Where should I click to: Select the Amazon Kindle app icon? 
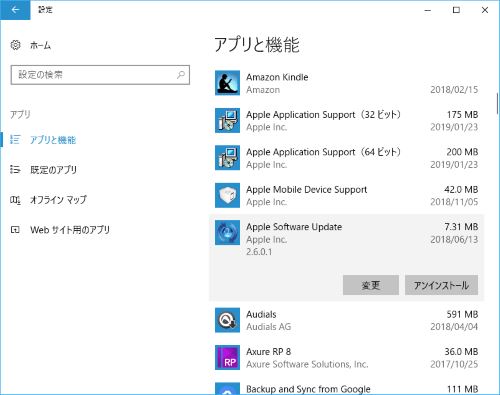click(x=227, y=83)
